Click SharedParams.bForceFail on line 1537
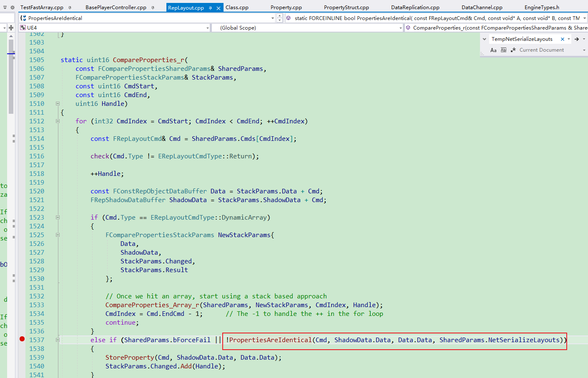588x378 pixels. pos(167,340)
